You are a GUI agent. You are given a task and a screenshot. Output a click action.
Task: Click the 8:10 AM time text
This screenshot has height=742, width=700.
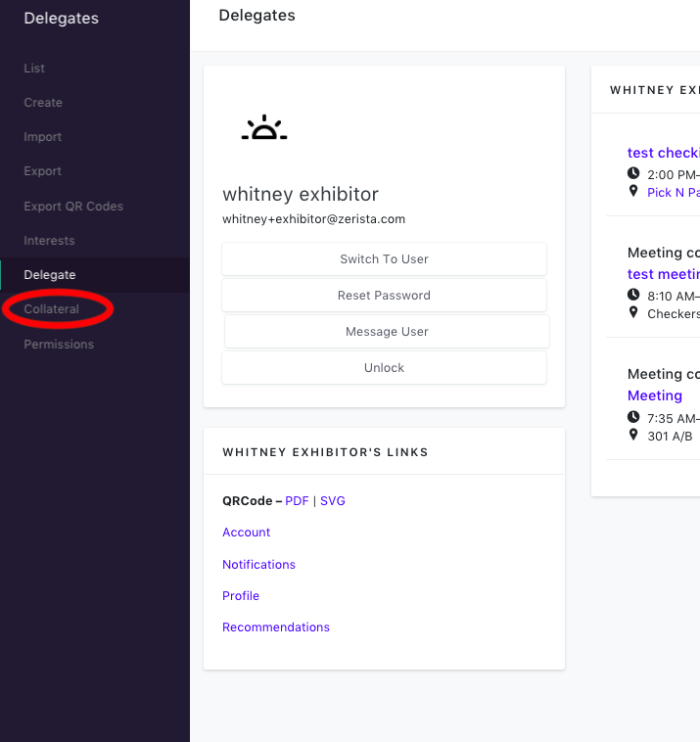click(674, 297)
